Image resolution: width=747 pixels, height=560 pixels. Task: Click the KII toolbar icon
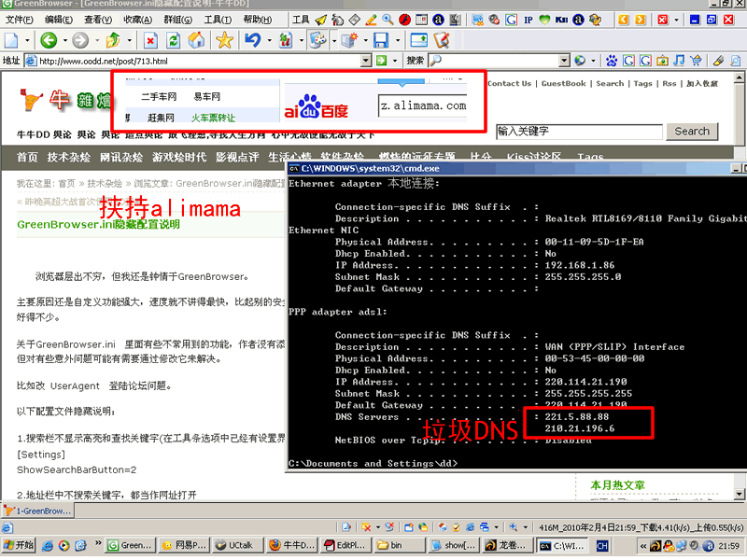tap(562, 20)
